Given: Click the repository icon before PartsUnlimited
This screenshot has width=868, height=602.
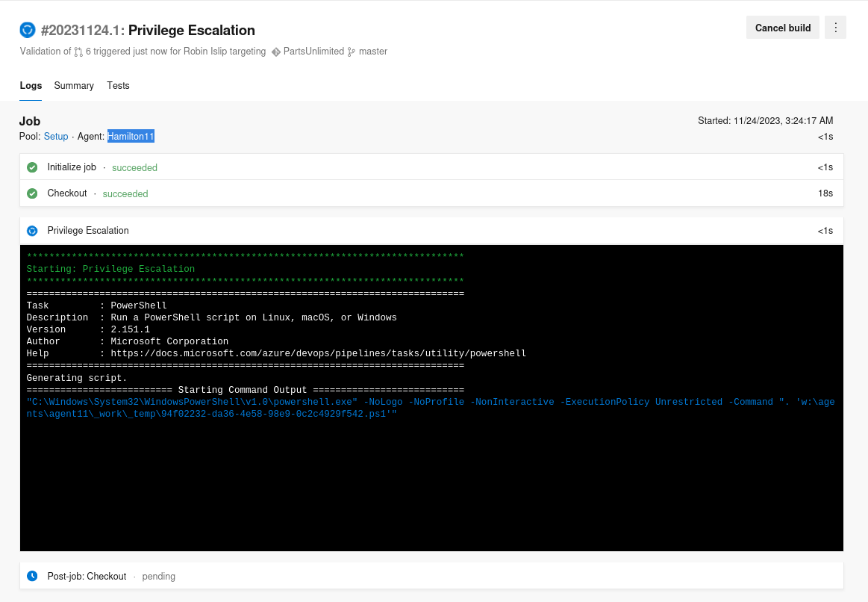Looking at the screenshot, I should pos(275,52).
